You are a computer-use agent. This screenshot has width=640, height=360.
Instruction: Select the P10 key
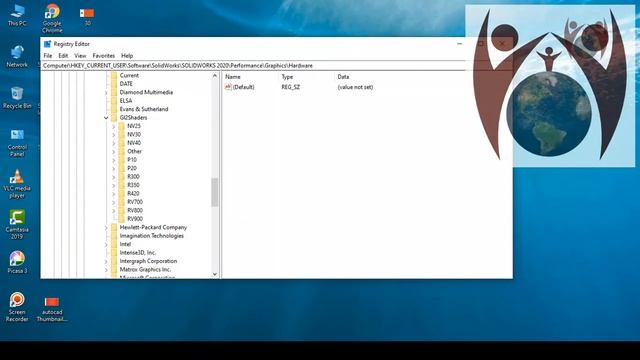tap(132, 160)
